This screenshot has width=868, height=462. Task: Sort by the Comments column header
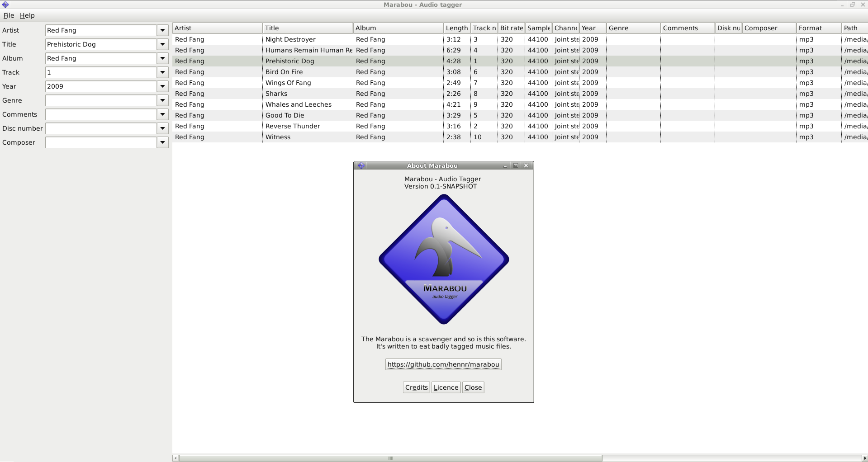[688, 28]
